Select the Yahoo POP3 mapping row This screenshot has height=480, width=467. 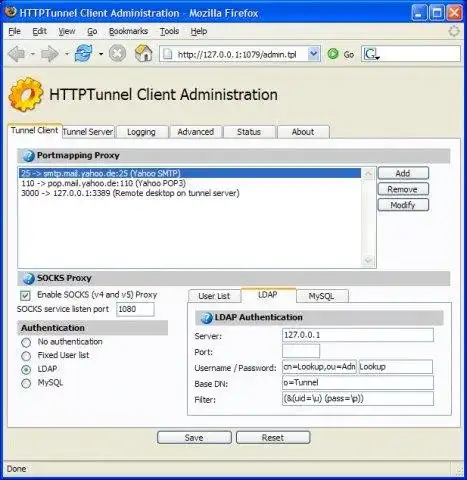click(190, 183)
